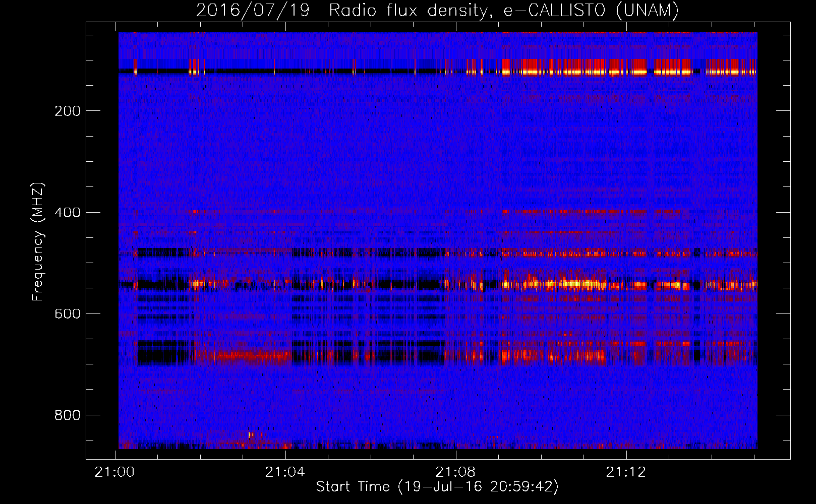Viewport: 816px width, 504px height.
Task: Click the '21:04' time tick label
Action: click(285, 472)
